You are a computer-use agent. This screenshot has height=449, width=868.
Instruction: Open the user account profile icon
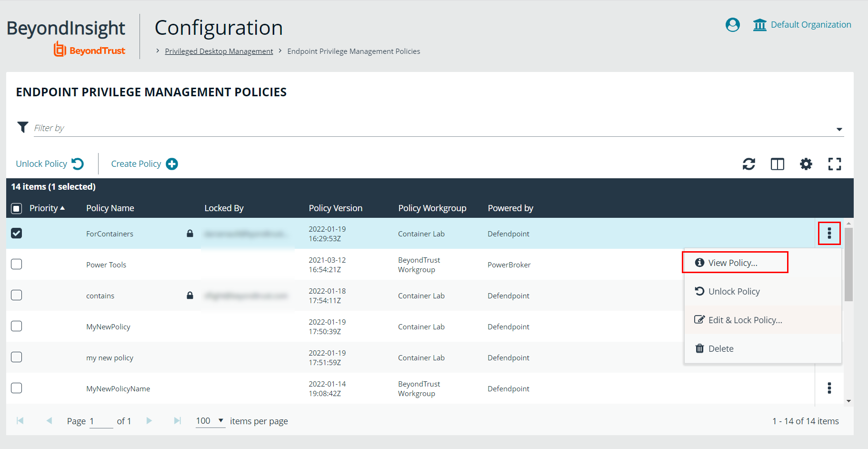click(732, 25)
